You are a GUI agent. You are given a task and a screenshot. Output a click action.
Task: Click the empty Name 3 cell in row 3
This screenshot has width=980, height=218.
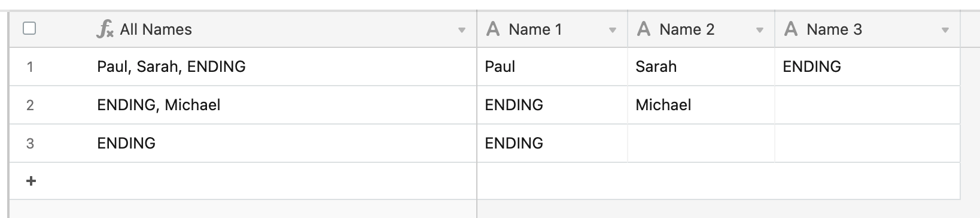click(x=867, y=143)
